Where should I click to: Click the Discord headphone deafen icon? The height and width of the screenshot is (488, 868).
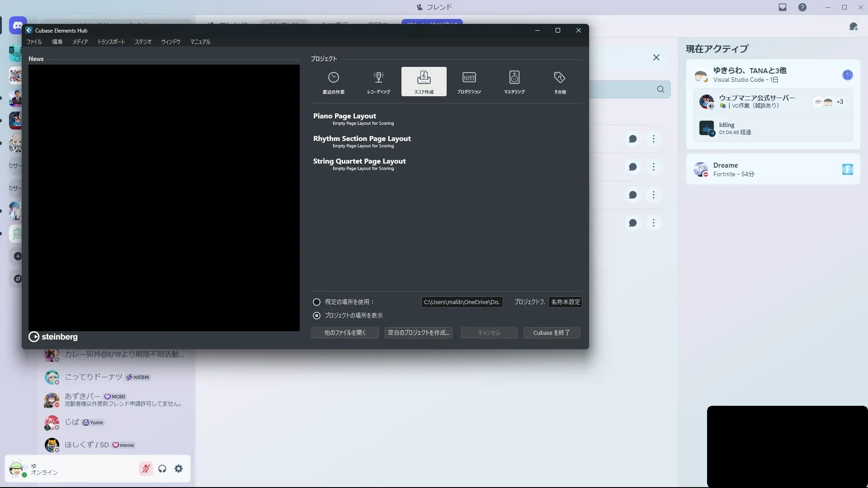click(x=162, y=469)
